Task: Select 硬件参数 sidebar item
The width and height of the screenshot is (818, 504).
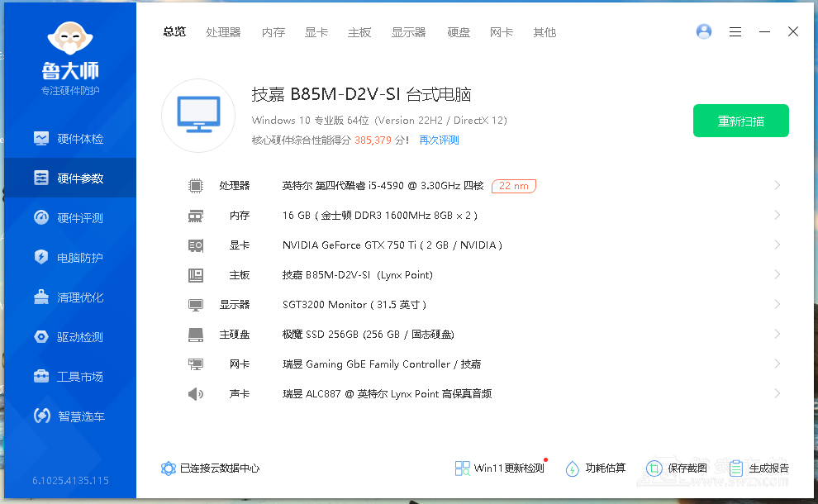Action: coord(70,178)
